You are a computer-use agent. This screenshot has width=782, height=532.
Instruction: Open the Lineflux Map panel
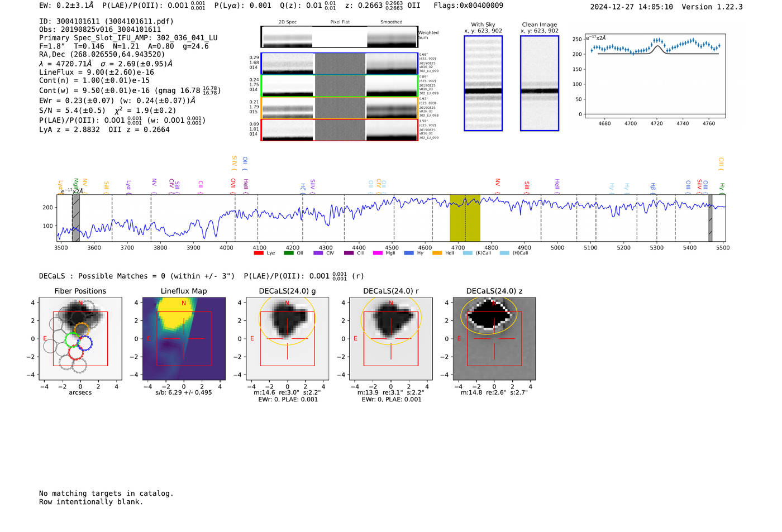click(184, 339)
